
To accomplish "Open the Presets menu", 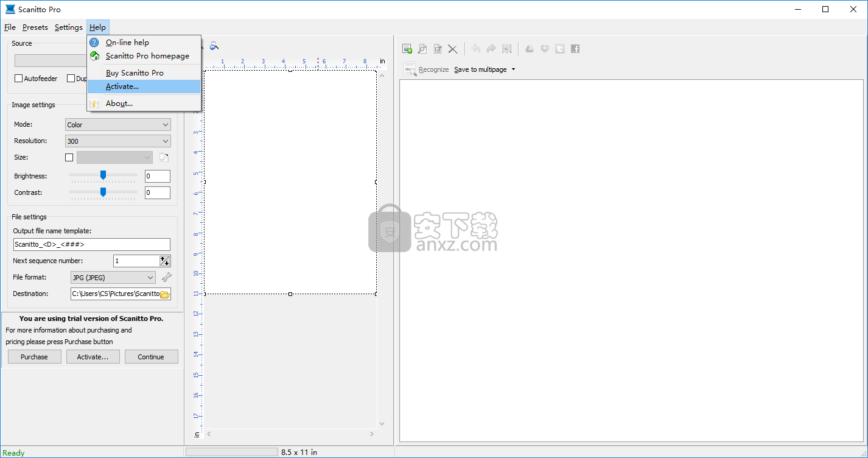I will tap(35, 27).
